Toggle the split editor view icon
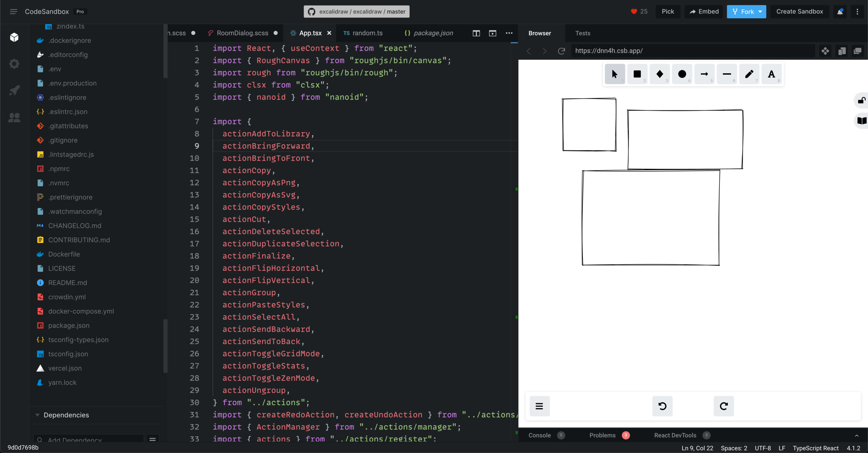The image size is (868, 453). 476,33
